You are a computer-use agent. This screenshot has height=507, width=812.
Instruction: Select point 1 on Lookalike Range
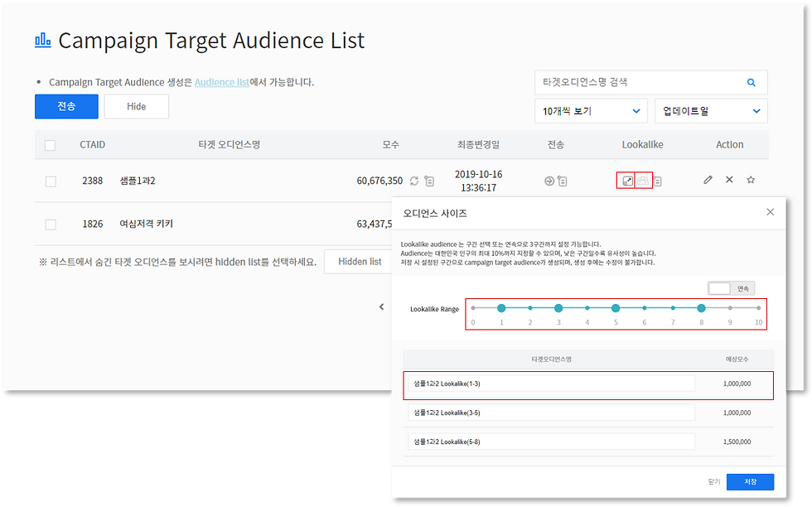tap(501, 308)
